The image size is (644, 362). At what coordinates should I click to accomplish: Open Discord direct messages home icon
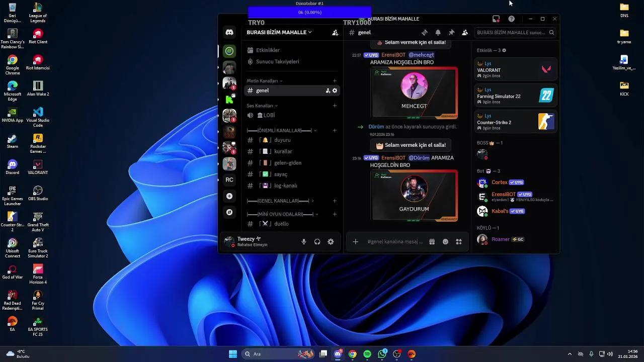click(x=229, y=32)
